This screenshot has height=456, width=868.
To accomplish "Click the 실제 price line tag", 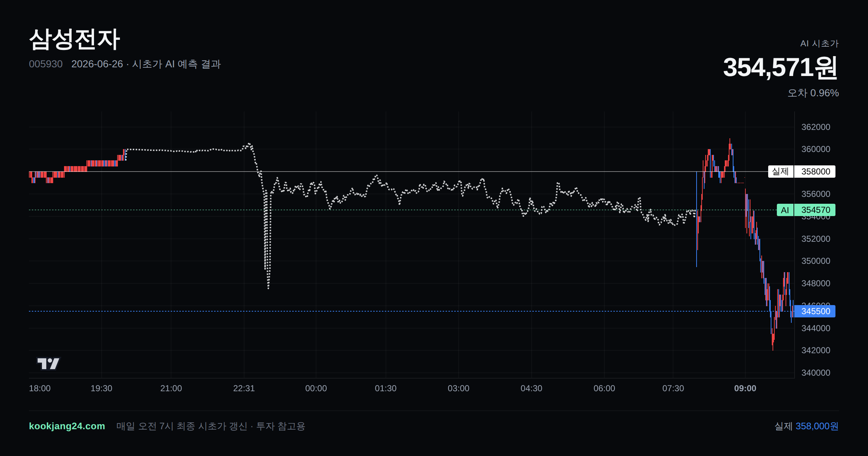I will [x=780, y=172].
